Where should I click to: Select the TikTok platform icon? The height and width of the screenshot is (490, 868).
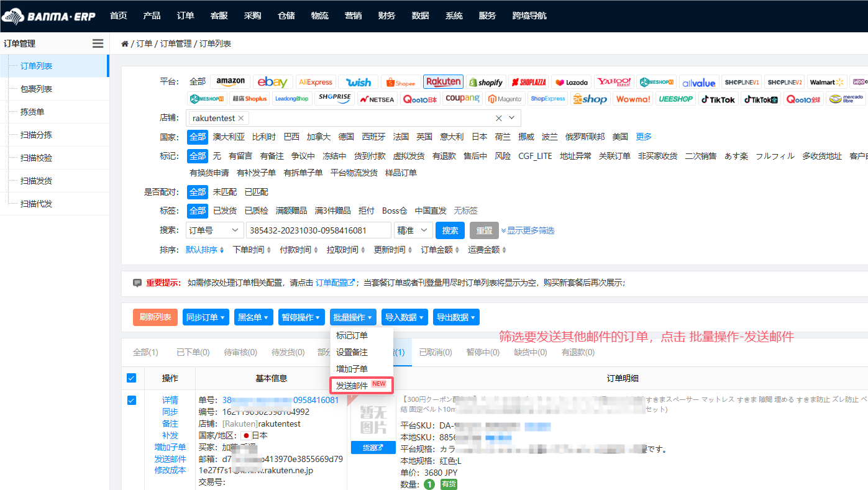click(718, 99)
